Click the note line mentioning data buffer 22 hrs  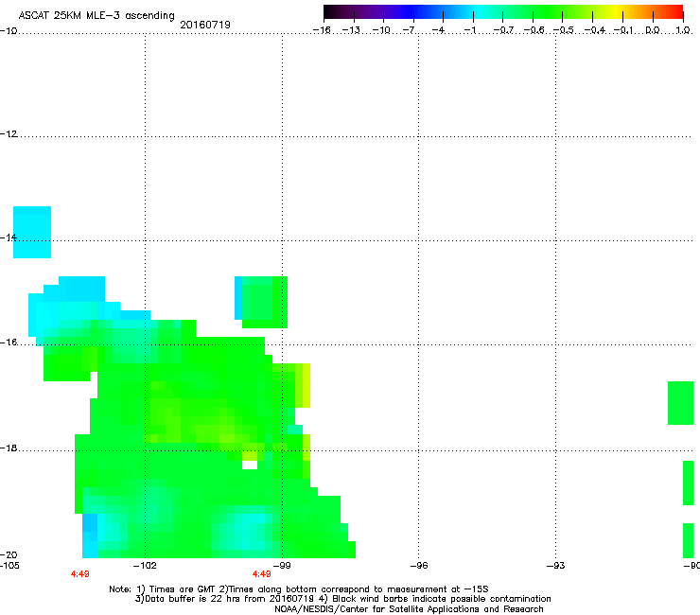[x=342, y=599]
